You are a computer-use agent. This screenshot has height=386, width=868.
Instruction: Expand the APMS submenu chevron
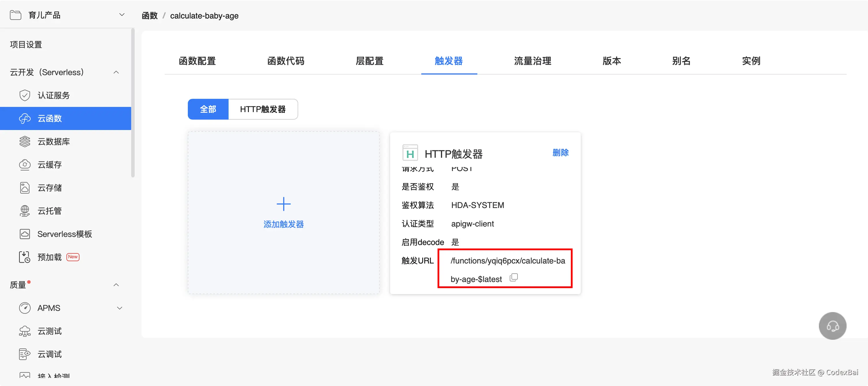coord(119,308)
